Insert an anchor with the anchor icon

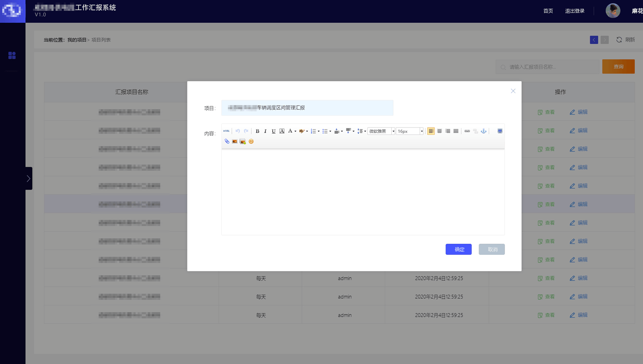[x=483, y=131]
